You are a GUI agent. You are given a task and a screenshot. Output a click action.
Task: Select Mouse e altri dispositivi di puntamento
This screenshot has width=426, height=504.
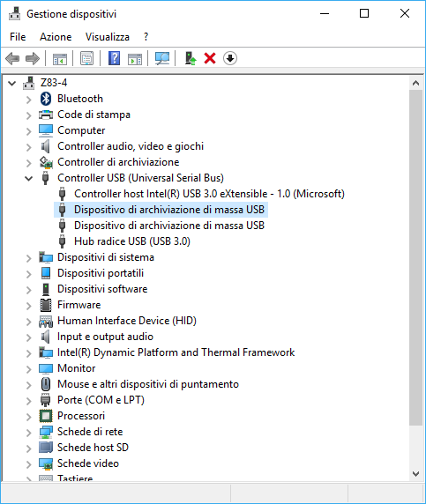tap(148, 384)
